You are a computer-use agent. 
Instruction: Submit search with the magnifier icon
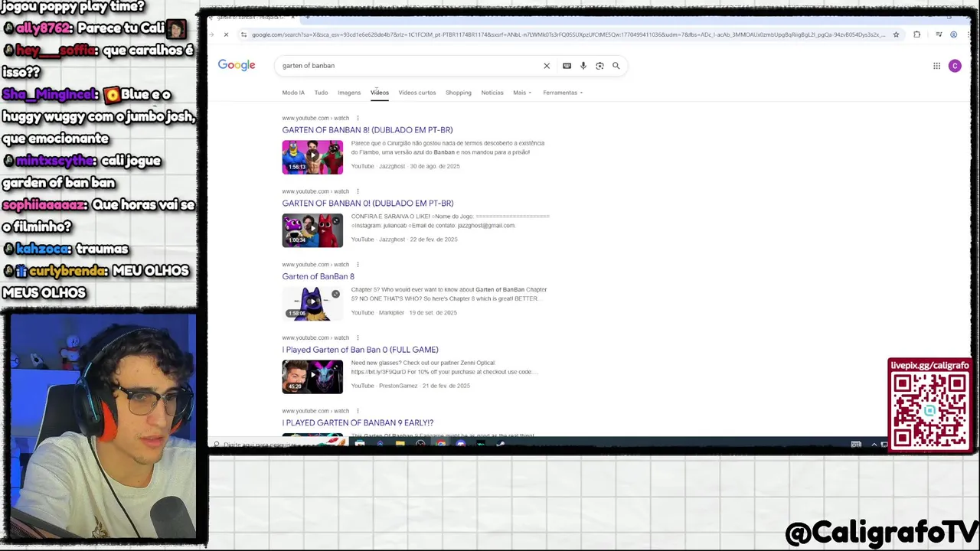[616, 66]
